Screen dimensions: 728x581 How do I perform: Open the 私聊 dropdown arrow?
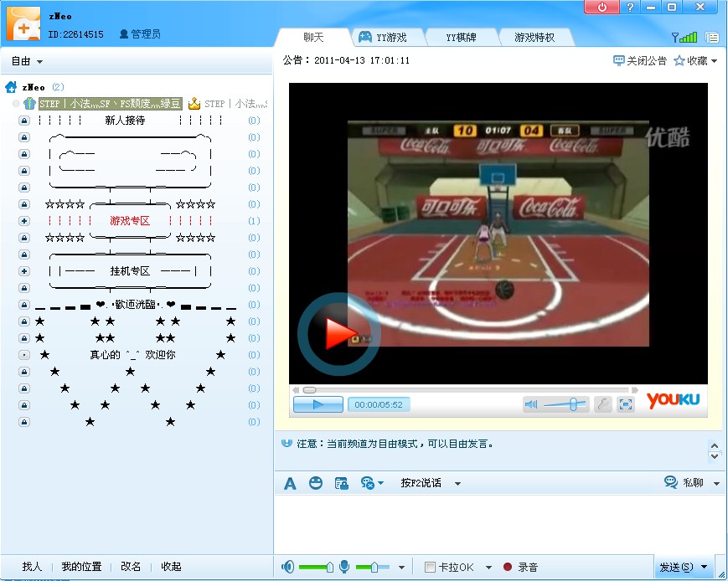(x=716, y=483)
